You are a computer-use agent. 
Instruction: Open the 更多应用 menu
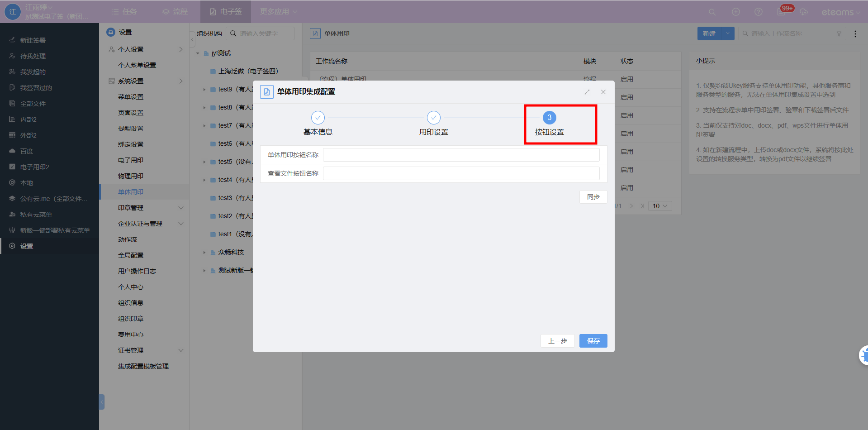point(278,12)
